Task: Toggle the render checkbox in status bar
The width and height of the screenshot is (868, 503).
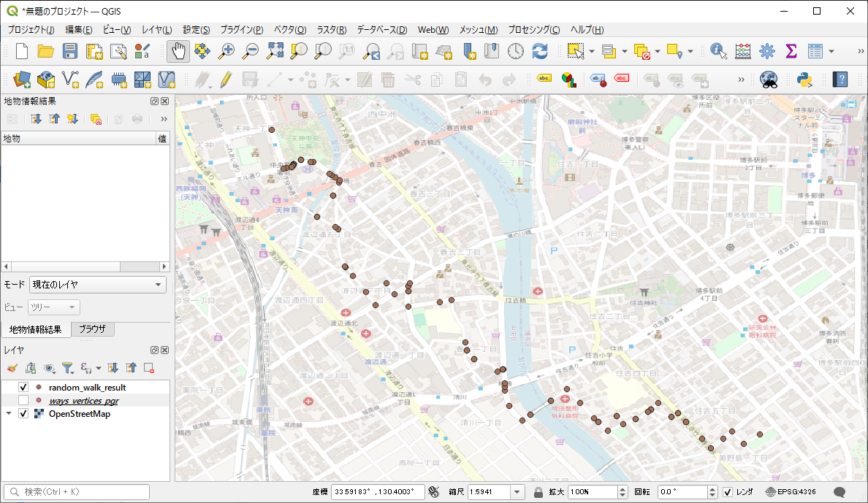Action: pos(728,492)
